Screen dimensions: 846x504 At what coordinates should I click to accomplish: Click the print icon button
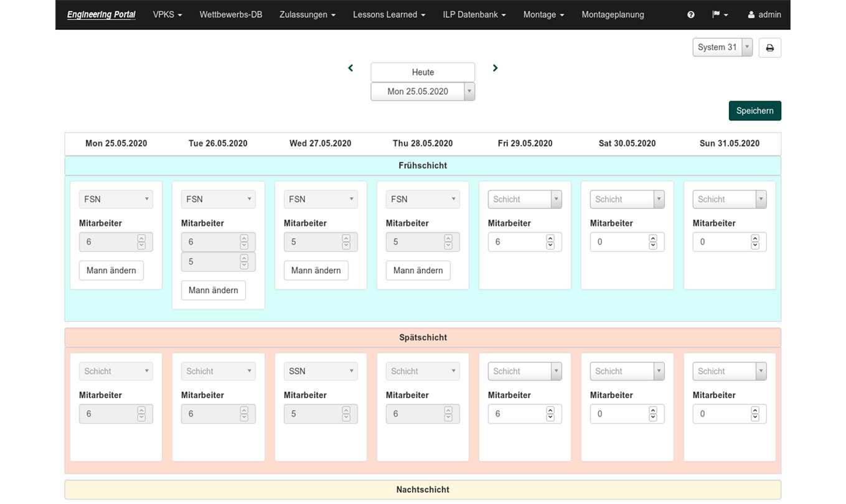pos(769,48)
